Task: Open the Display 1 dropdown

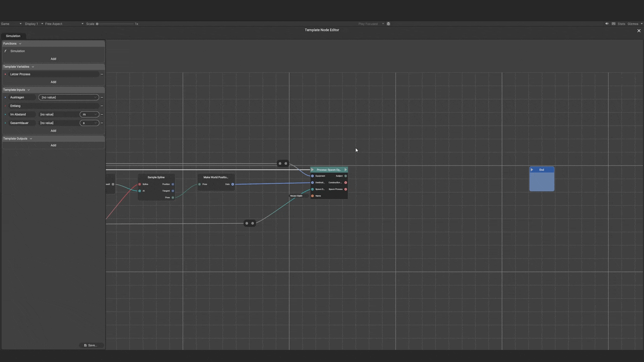Action: click(x=34, y=24)
